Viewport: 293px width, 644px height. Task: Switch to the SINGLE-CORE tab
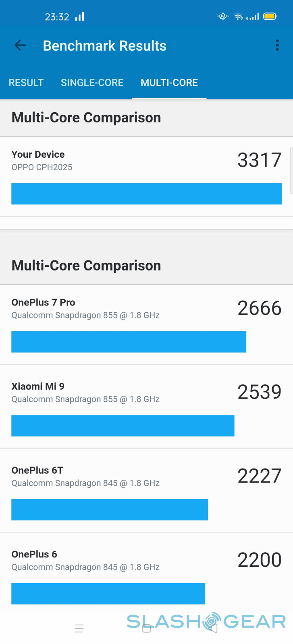(x=92, y=83)
